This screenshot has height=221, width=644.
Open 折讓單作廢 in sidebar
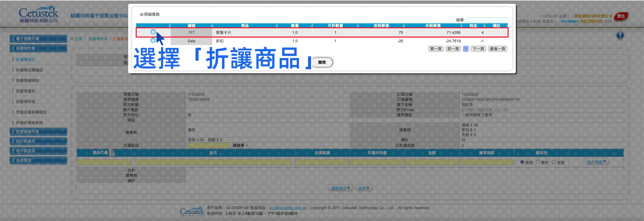25,102
